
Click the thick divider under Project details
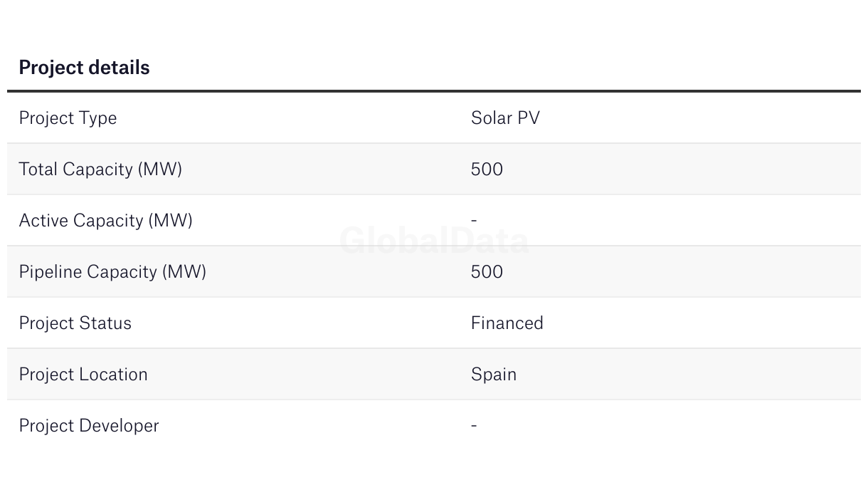tap(434, 91)
